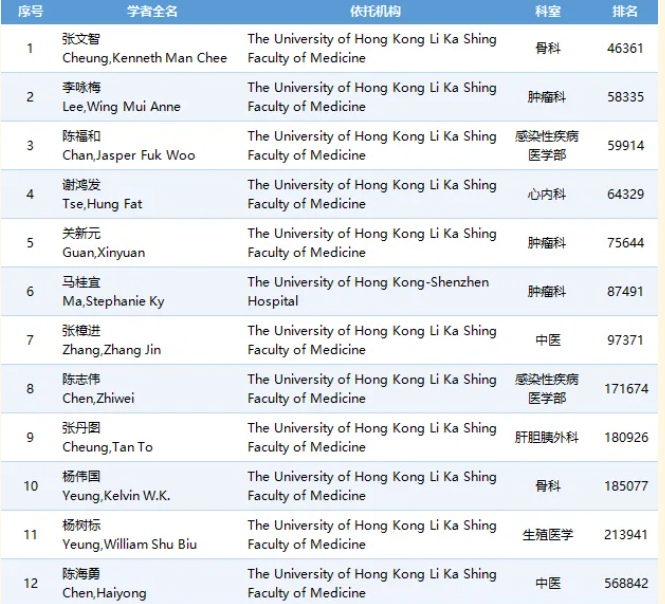This screenshot has height=604, width=665.
Task: Click the ranking value 568842
Action: pos(625,584)
